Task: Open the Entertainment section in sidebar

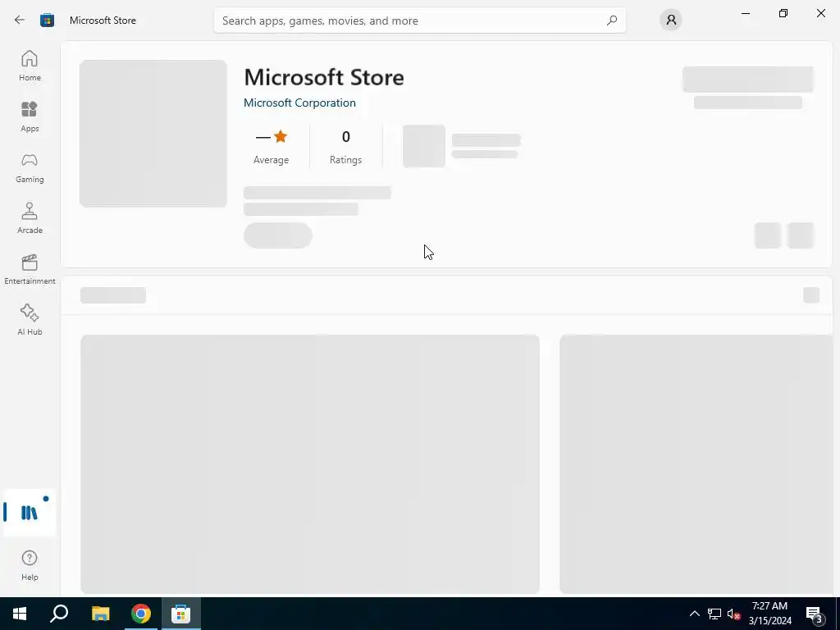Action: [30, 269]
